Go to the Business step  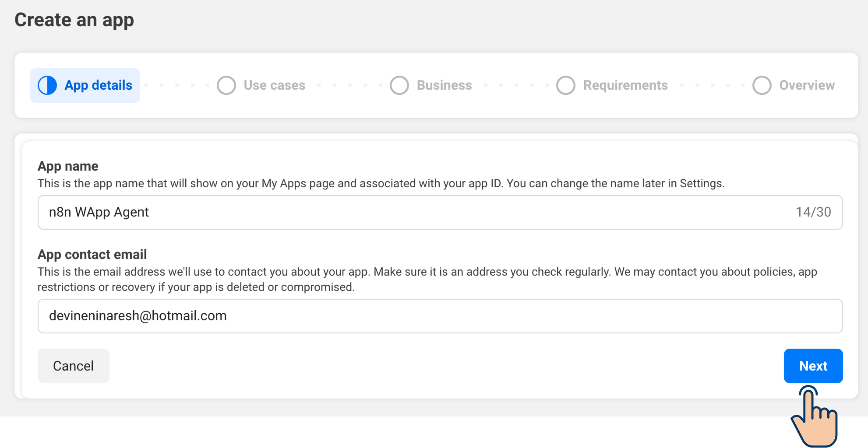431,85
